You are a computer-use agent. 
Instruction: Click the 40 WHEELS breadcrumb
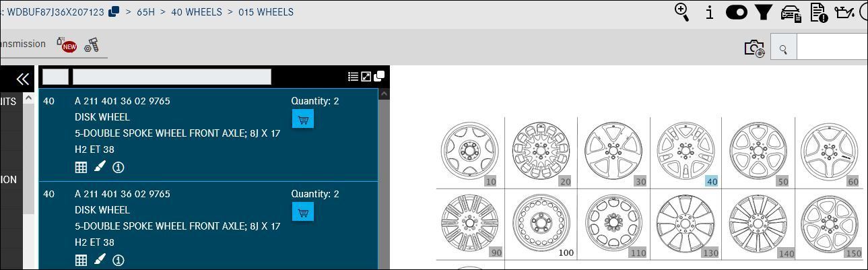(x=197, y=12)
